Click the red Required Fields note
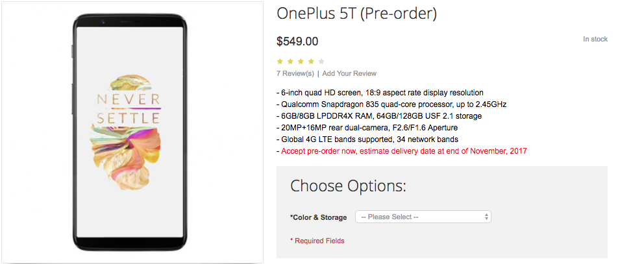This screenshot has height=264, width=644. (317, 241)
